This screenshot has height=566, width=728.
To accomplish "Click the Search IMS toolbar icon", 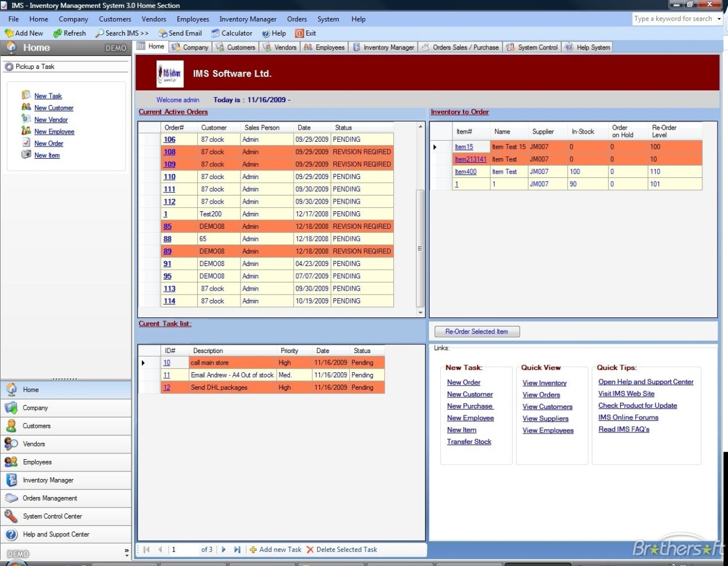I will [x=121, y=33].
